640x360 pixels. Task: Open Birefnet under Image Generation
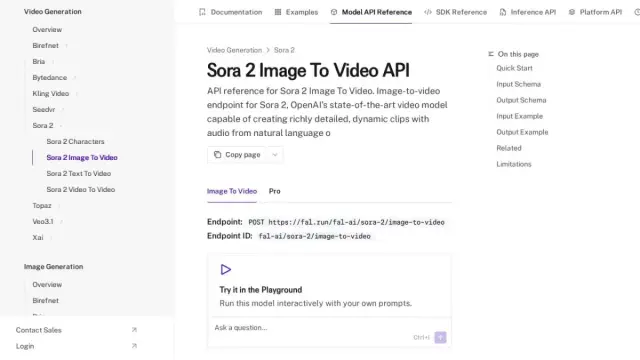click(46, 300)
